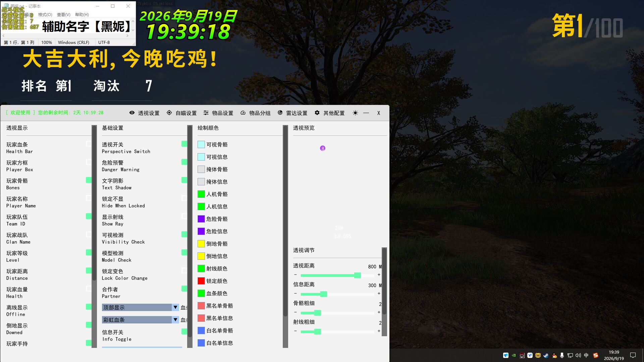Click the crosshair icon beside 自瞄设置
This screenshot has width=644, height=362.
click(x=169, y=113)
